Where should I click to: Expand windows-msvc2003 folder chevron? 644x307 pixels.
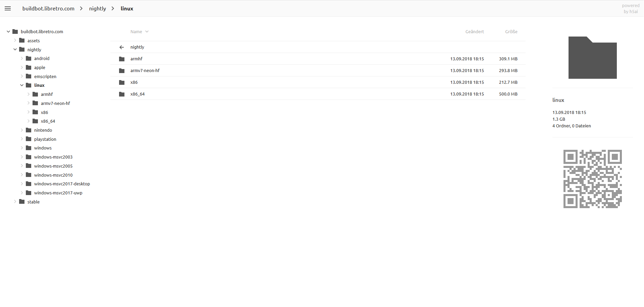22,157
